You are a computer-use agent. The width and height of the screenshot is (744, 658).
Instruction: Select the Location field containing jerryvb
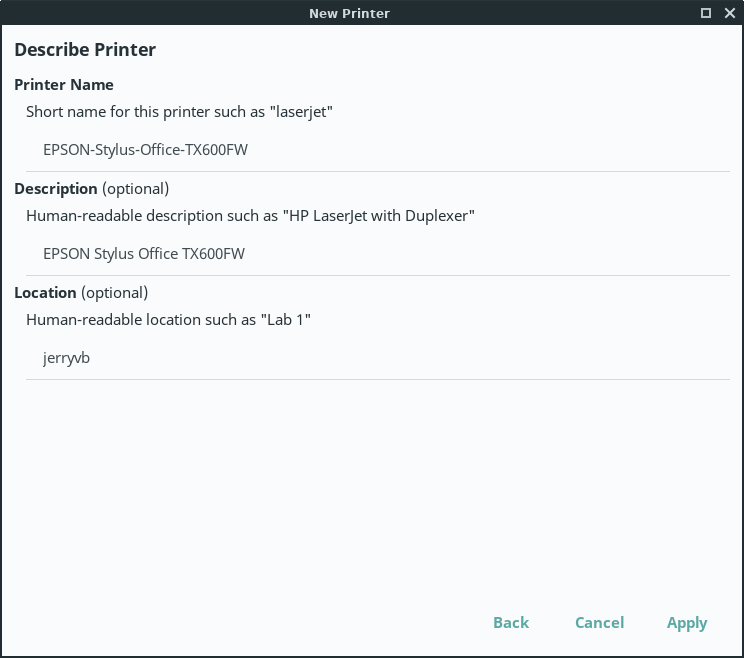click(378, 358)
